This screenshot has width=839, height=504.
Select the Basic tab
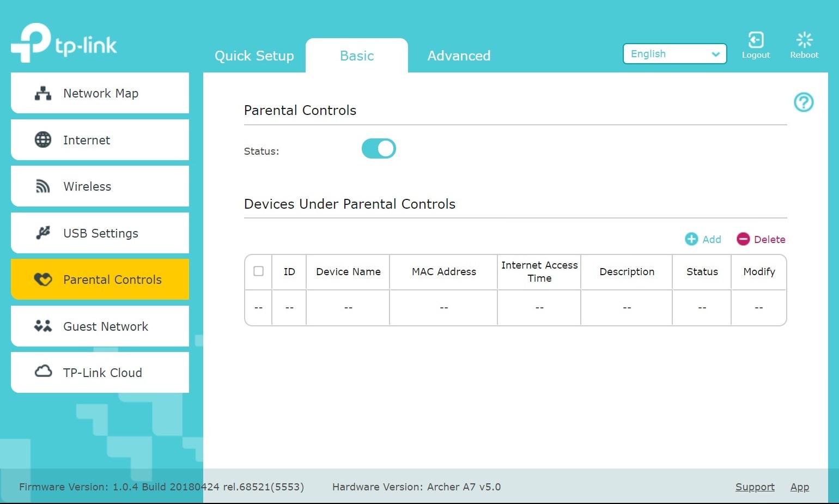(357, 56)
